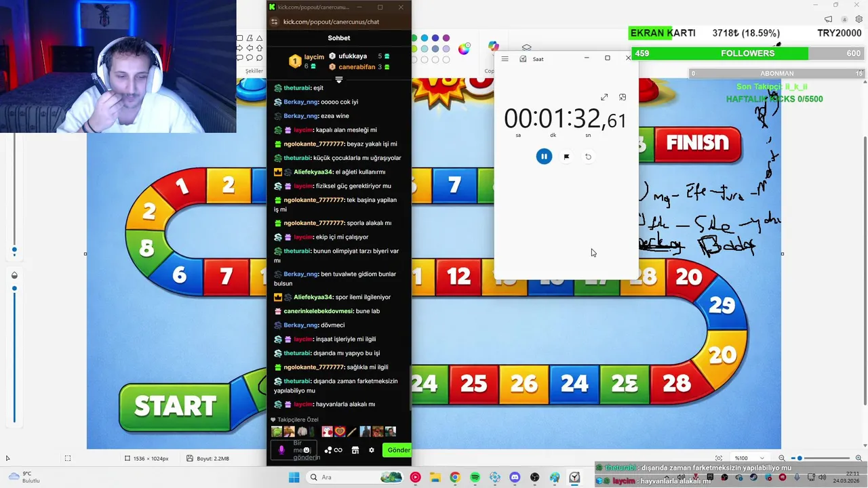Reset the stopwatch with the circular arrow
Screen dimensions: 868x488
click(588, 157)
